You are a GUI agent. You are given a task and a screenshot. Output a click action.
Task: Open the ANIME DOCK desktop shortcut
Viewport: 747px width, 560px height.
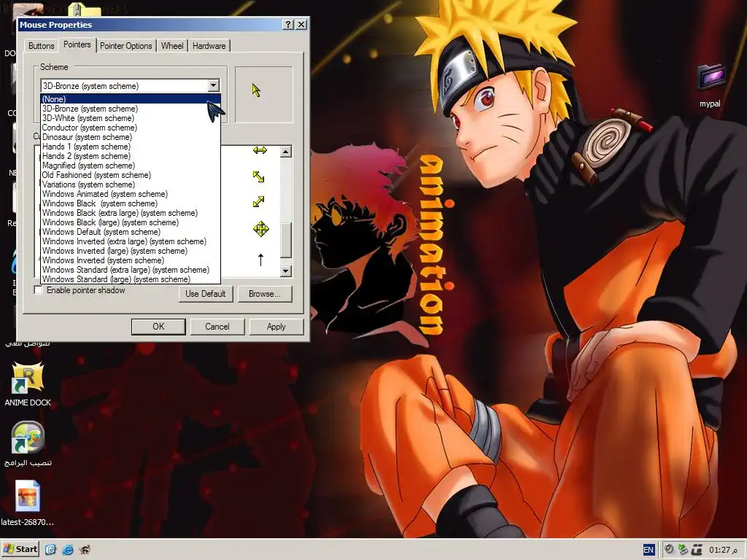point(27,377)
